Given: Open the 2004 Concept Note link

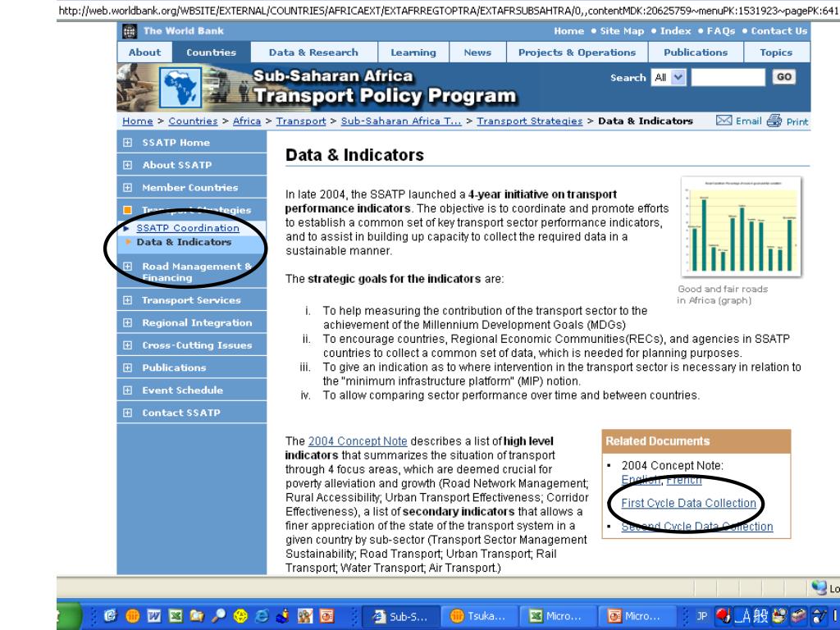Looking at the screenshot, I should (x=358, y=441).
